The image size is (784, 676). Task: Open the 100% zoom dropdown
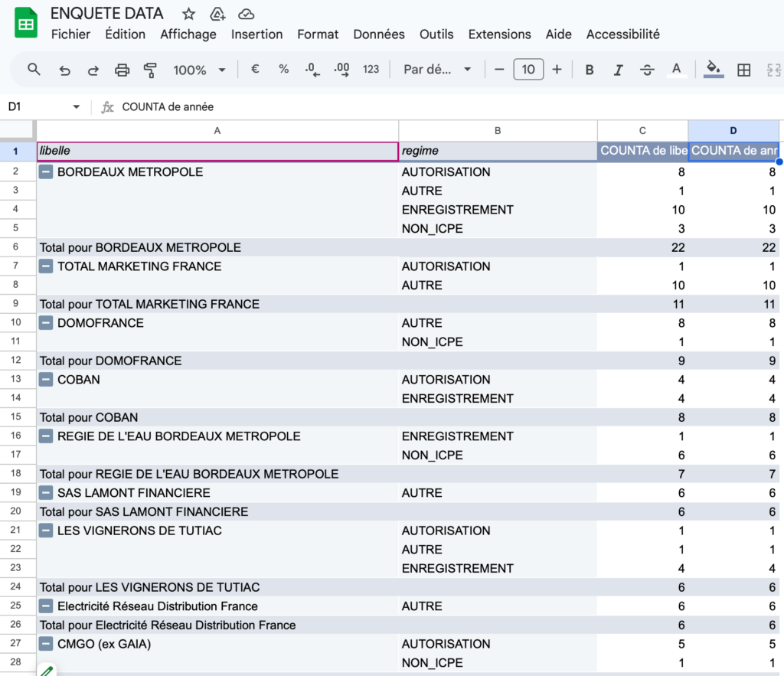pos(199,70)
